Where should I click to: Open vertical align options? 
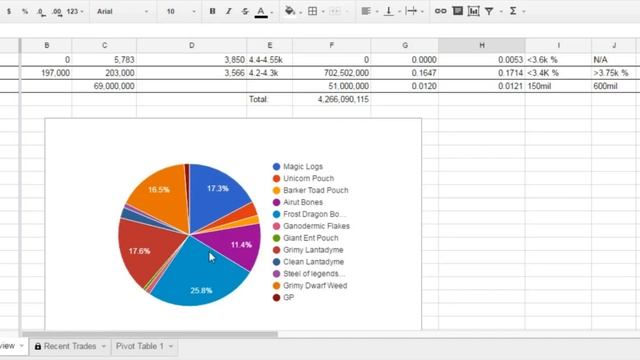point(389,11)
